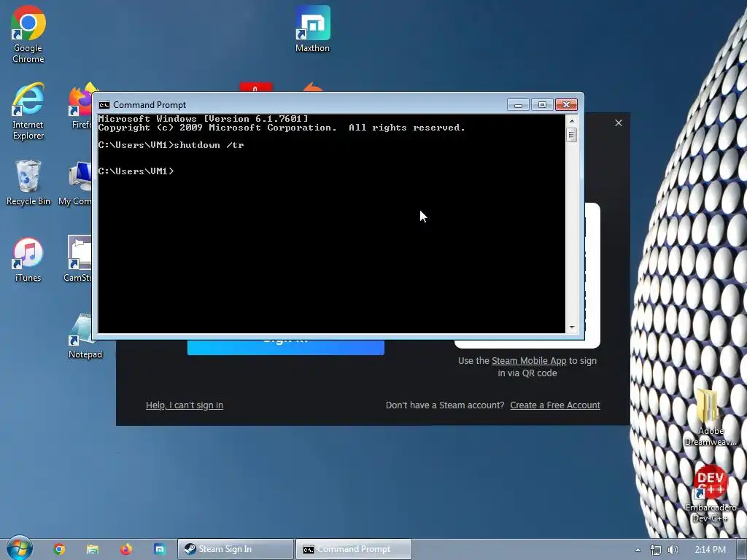Open Windows Explorer from taskbar
This screenshot has width=747, height=560.
coord(93,549)
